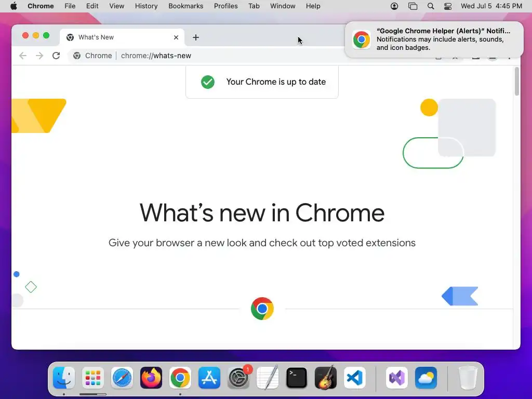The image size is (532, 399).
Task: Open the Bookmarks menu
Action: click(185, 6)
